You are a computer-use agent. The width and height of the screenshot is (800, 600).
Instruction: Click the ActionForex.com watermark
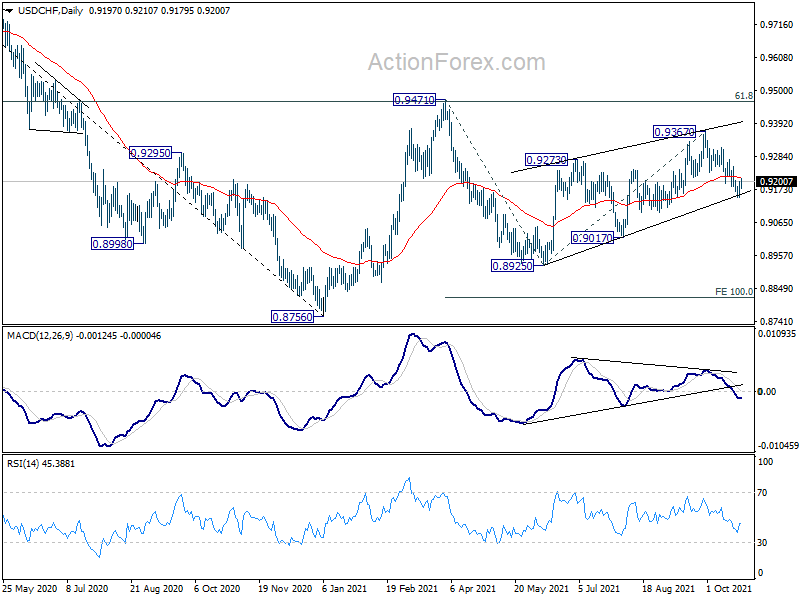[x=457, y=62]
